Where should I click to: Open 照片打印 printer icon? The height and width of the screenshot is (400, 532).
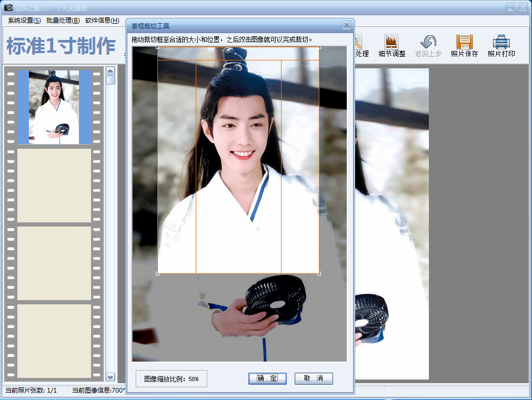pyautogui.click(x=501, y=43)
